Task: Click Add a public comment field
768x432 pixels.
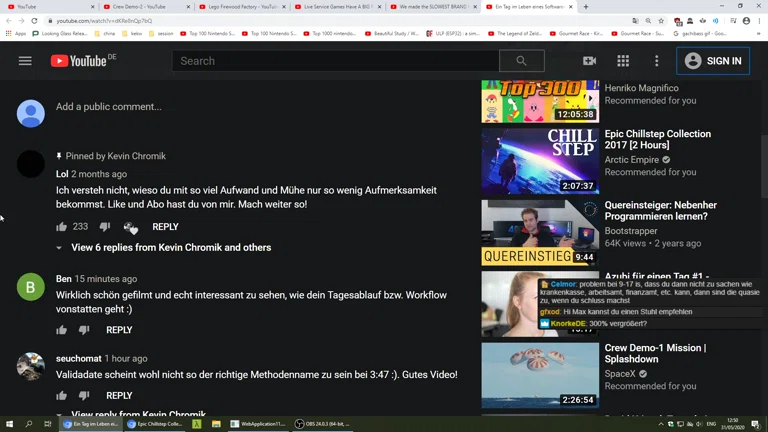Action: tap(109, 107)
